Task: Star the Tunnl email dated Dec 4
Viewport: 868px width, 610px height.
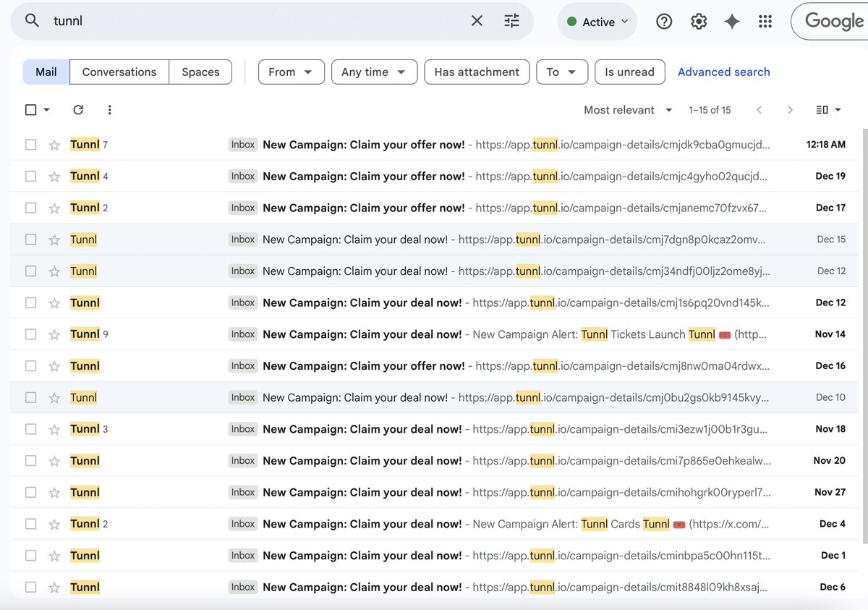Action: coord(54,524)
